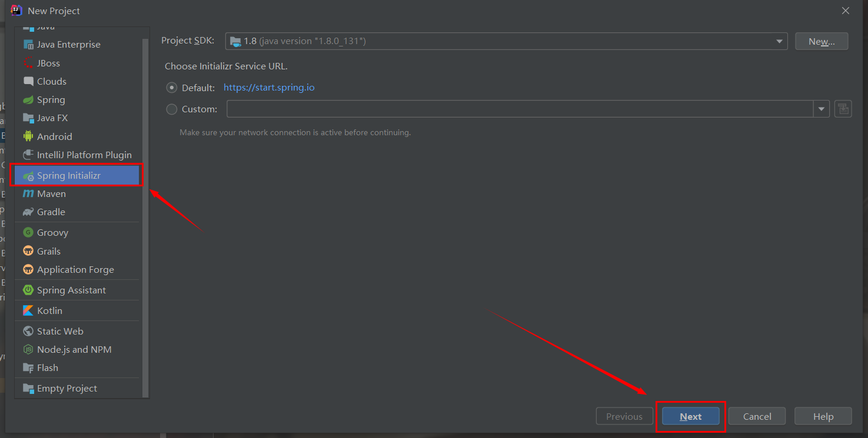
Task: Select the 'Android' list row
Action: coord(78,136)
